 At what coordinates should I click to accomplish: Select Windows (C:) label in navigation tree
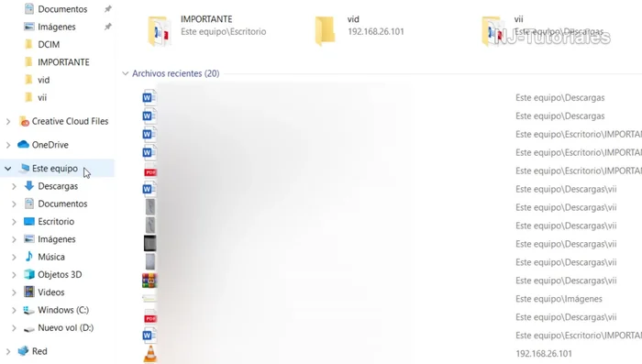coord(63,310)
